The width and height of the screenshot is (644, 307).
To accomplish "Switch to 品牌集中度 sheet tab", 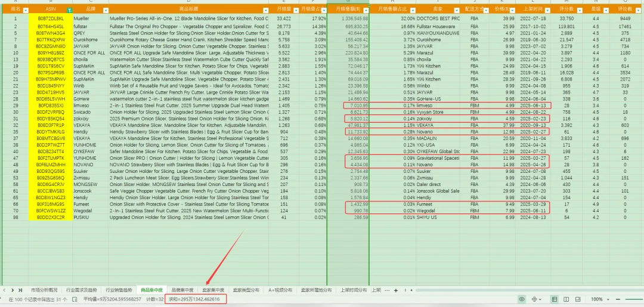I will [x=182, y=290].
